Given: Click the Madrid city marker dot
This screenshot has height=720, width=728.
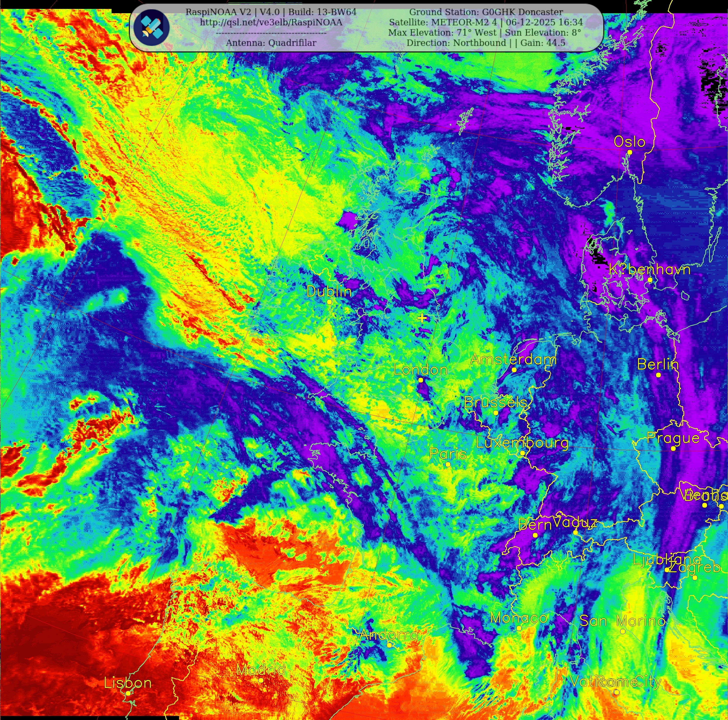Looking at the screenshot, I should point(261,681).
